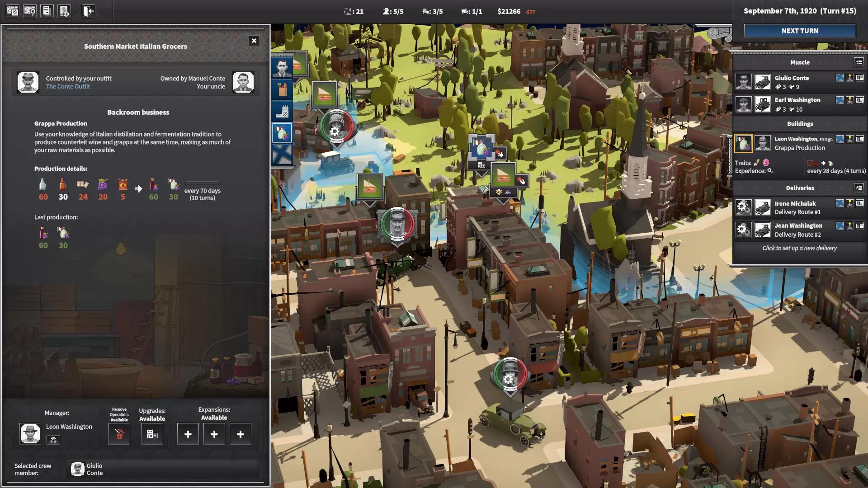Click Giulio Conte's car icon in Muscle
The height and width of the screenshot is (488, 868).
(x=763, y=82)
